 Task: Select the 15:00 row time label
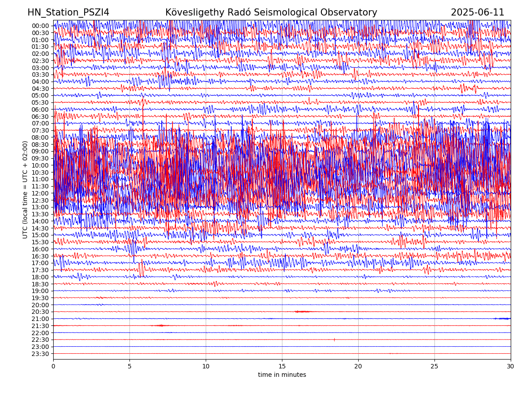pos(40,235)
